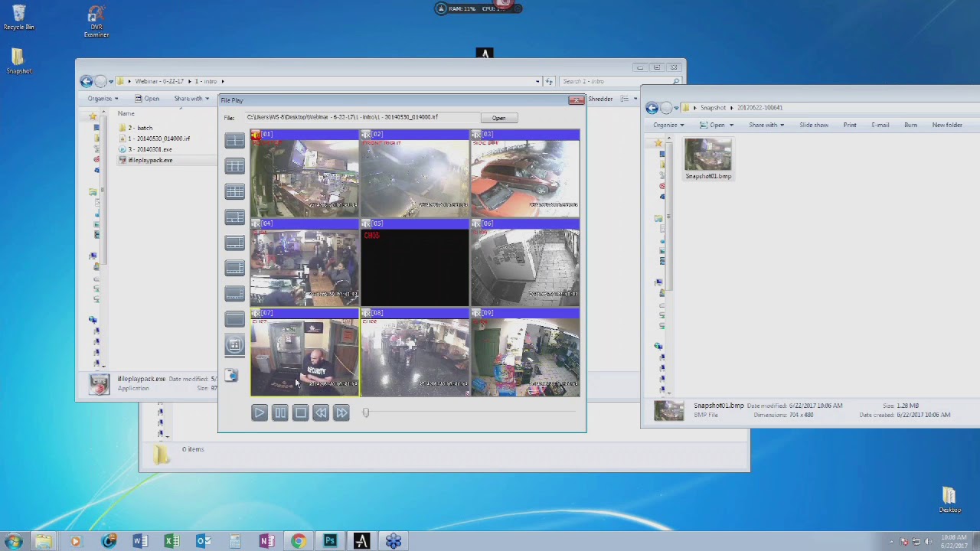Select the channel 03 parking lot camera view
980x551 pixels.
(525, 174)
